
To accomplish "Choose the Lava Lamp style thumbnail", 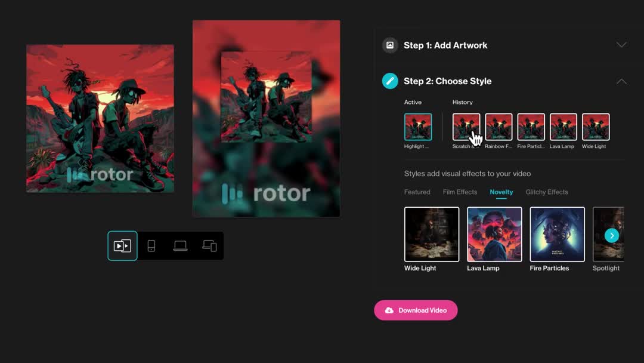I will coord(494,234).
